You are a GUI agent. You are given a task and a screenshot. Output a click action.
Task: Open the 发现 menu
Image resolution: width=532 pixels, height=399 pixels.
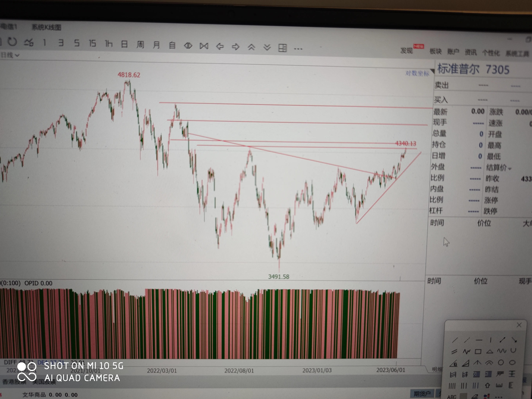point(406,51)
